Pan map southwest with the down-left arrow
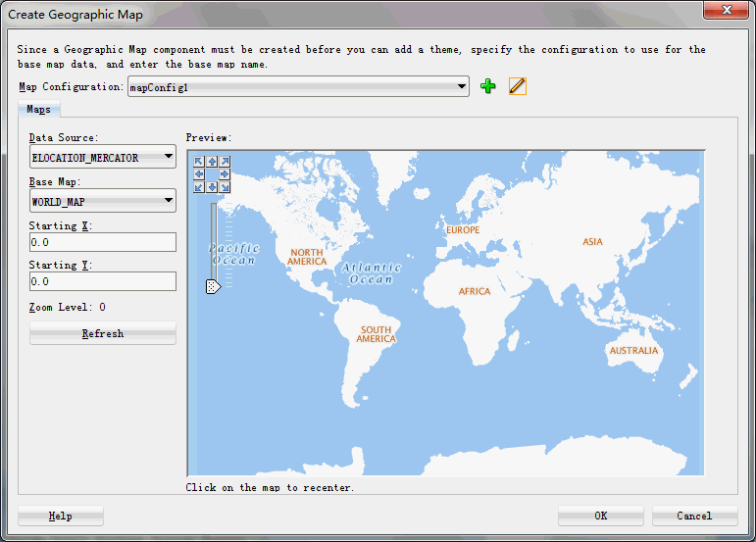This screenshot has height=542, width=756. [199, 187]
